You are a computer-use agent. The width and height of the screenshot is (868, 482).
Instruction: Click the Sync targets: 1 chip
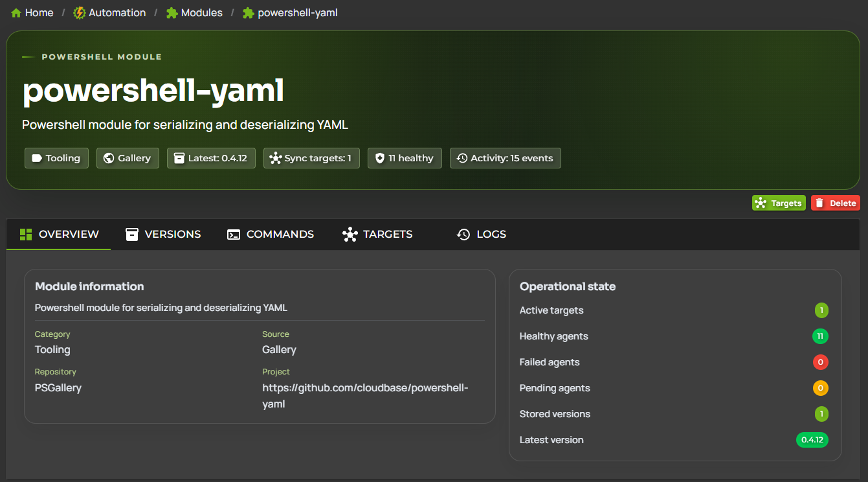point(311,158)
